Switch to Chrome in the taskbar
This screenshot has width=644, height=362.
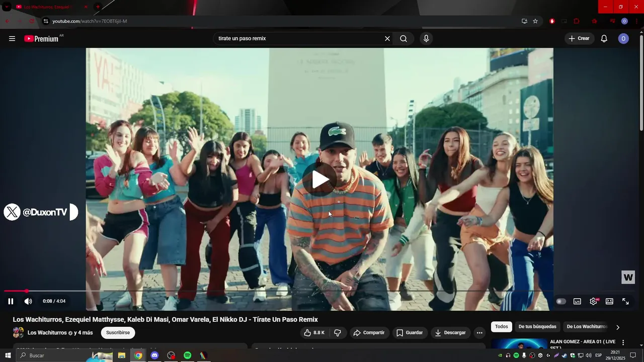pos(138,355)
